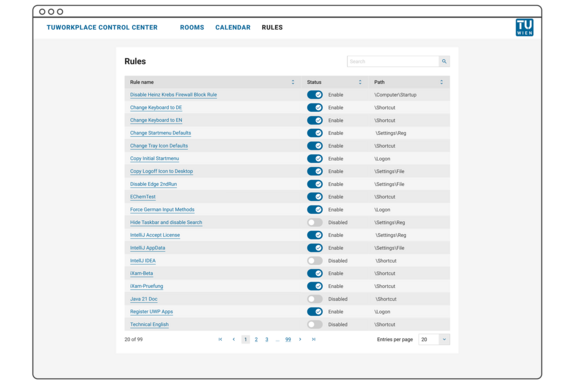Viewport: 575px width, 384px height.
Task: Disable Register UWP Apps rule toggle
Action: coord(315,311)
